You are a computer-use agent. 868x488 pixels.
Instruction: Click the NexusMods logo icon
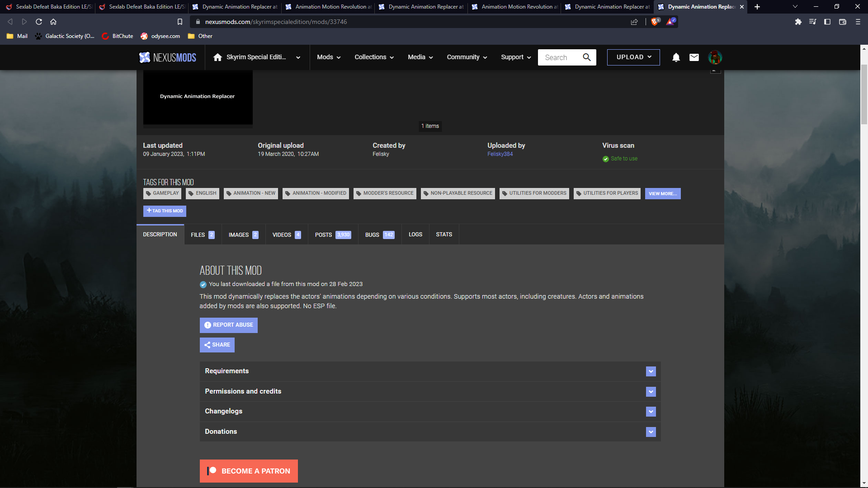pyautogui.click(x=145, y=57)
